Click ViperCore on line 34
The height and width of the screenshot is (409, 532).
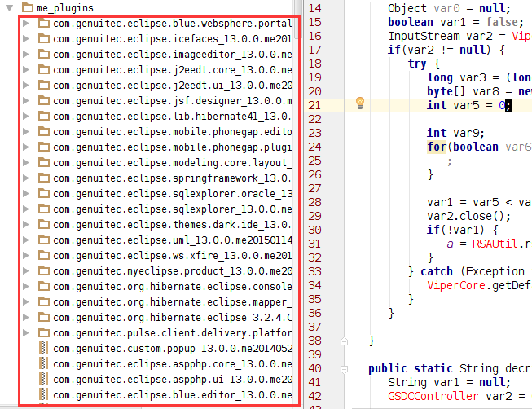[456, 285]
